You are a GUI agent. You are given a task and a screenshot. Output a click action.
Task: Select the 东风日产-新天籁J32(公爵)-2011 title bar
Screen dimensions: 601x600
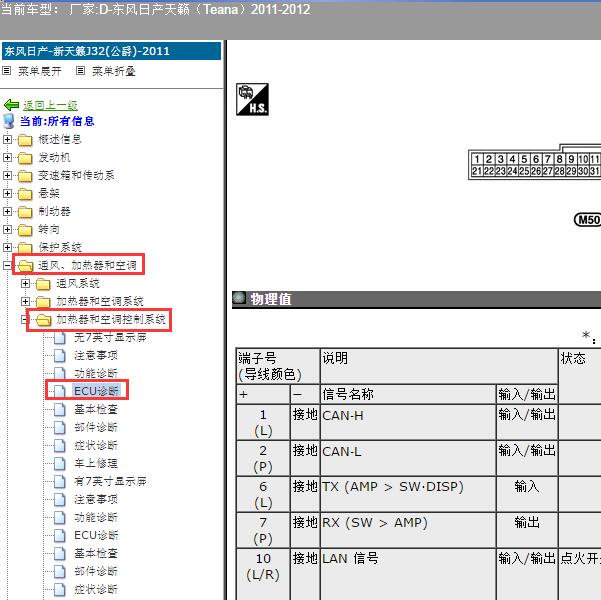click(x=111, y=51)
